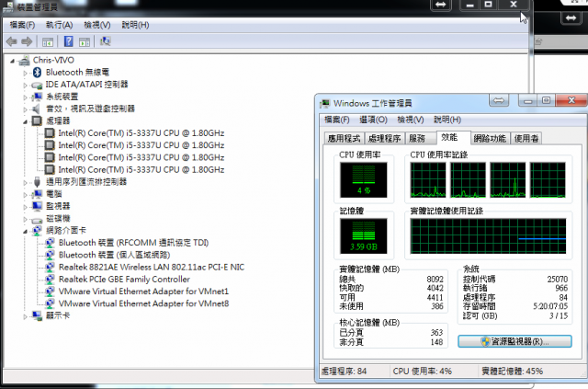The height and width of the screenshot is (389, 588).
Task: Expand the 顯示卡 node
Action: point(25,316)
